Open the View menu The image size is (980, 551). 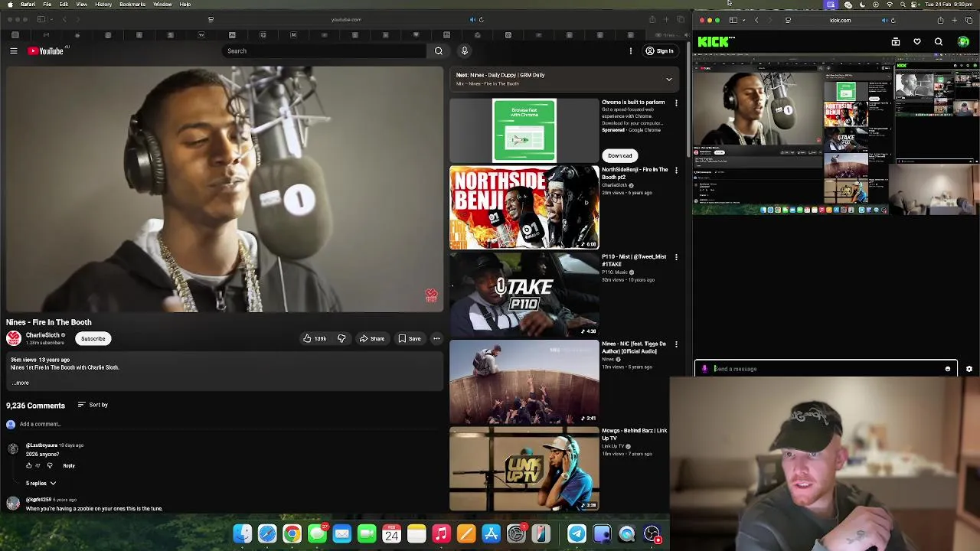coord(82,5)
